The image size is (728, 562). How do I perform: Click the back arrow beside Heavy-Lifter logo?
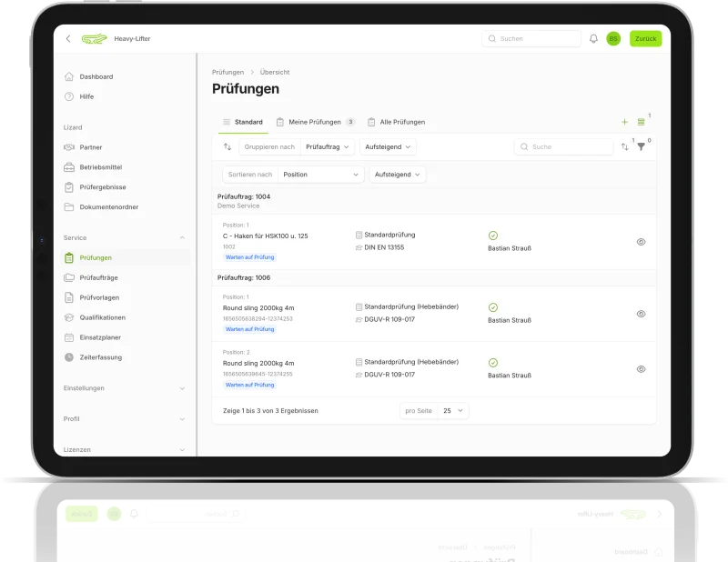click(68, 39)
